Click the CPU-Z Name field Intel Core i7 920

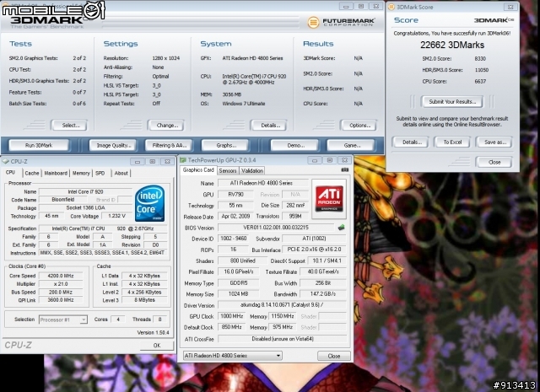[85, 191]
